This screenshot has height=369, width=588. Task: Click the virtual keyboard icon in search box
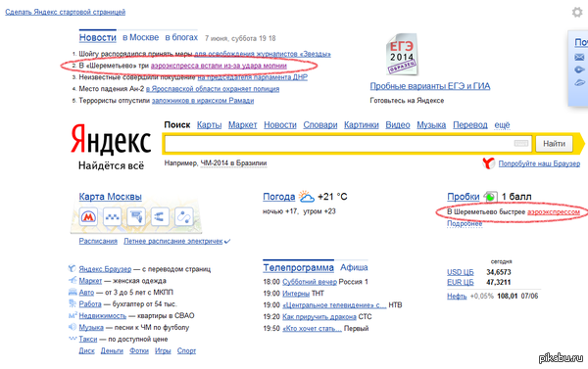pos(521,143)
